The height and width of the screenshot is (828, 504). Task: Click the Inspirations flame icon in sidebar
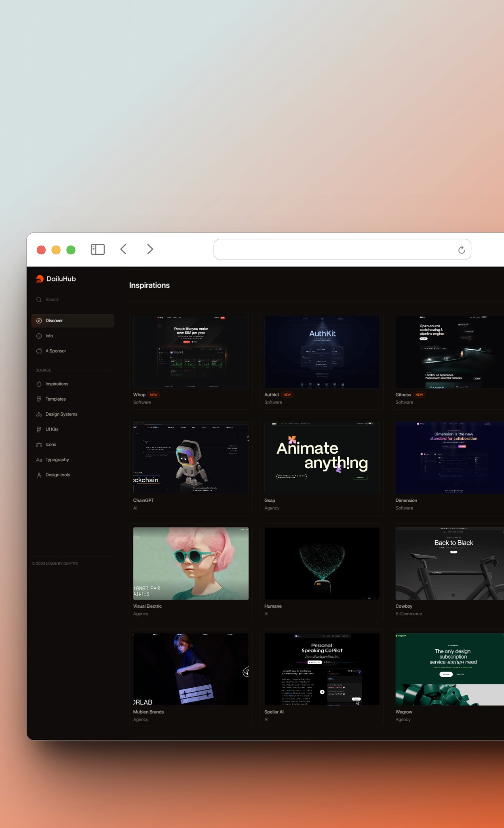(x=39, y=384)
